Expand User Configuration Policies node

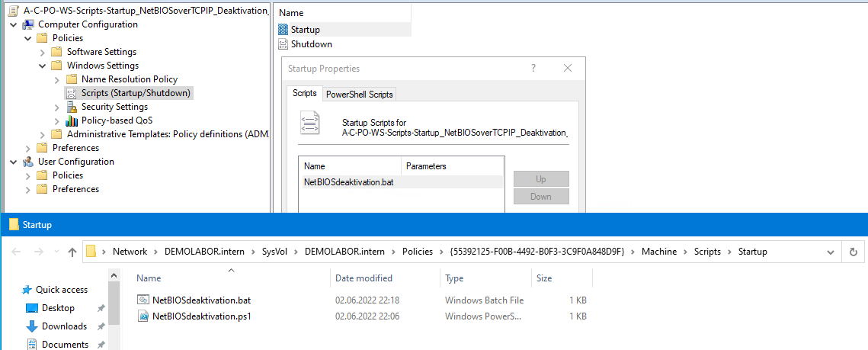click(x=28, y=175)
